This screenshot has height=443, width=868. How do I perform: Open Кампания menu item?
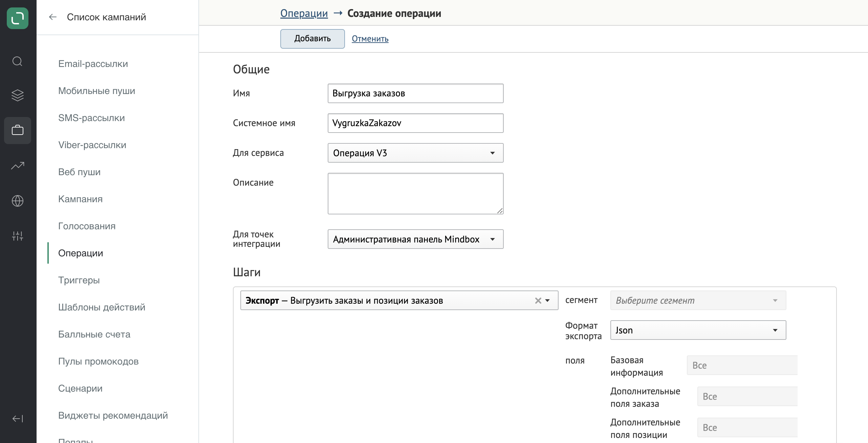point(80,199)
